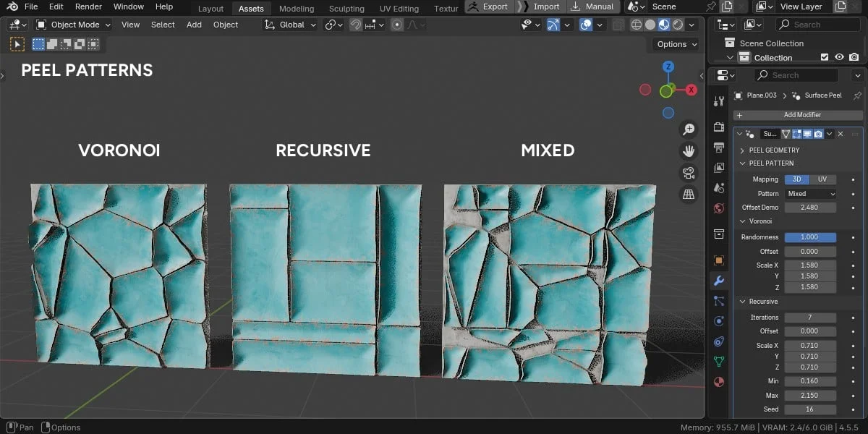Select the Material Properties sphere icon
The height and width of the screenshot is (434, 868).
(x=718, y=382)
